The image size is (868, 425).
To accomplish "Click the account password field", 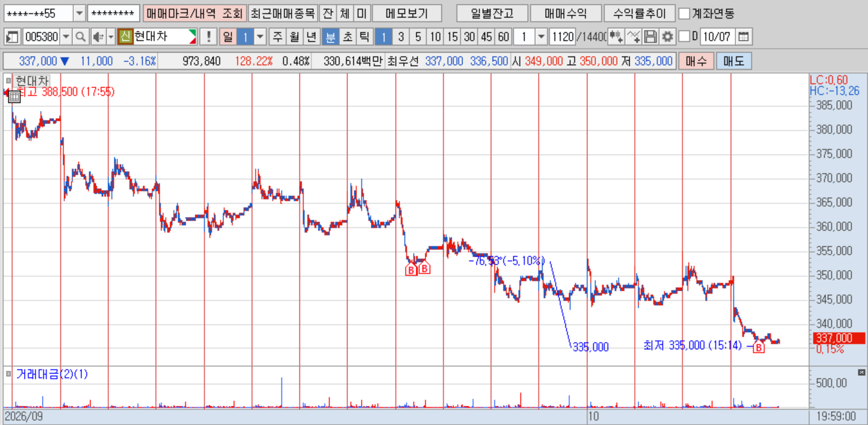I will (113, 13).
